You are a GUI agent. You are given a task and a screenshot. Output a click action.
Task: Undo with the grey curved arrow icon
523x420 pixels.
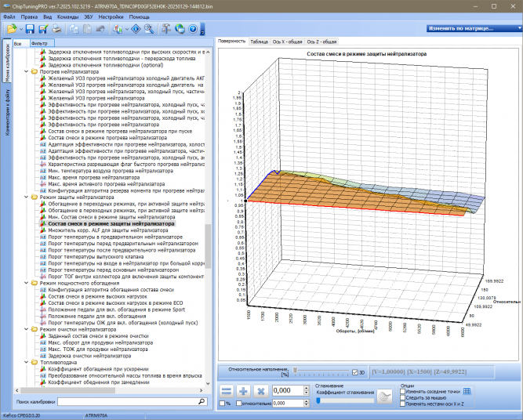coord(100,29)
